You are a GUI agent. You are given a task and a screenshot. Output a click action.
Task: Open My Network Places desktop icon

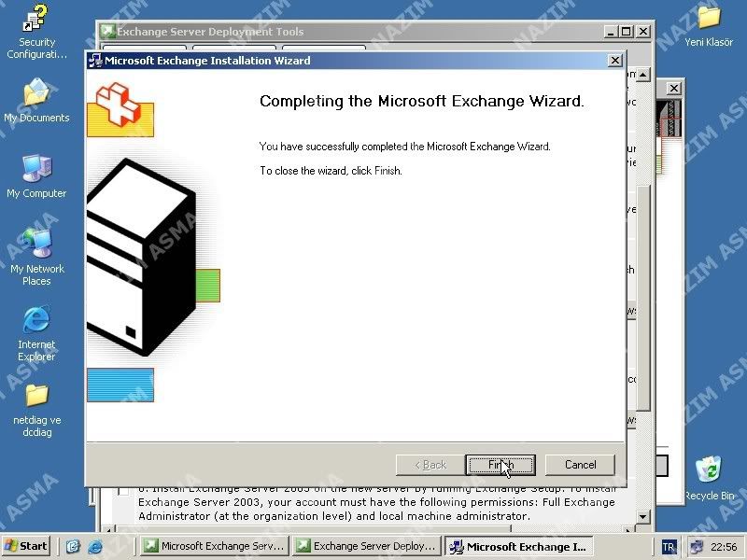(36, 258)
